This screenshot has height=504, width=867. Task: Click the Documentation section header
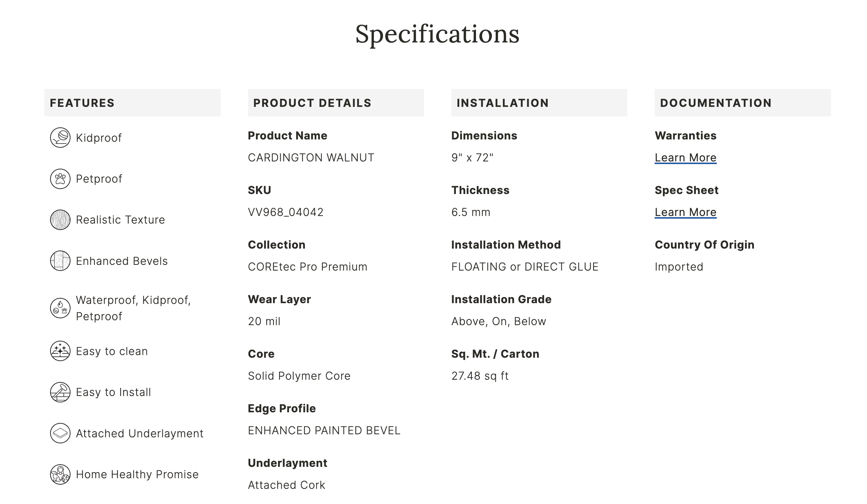tap(716, 103)
